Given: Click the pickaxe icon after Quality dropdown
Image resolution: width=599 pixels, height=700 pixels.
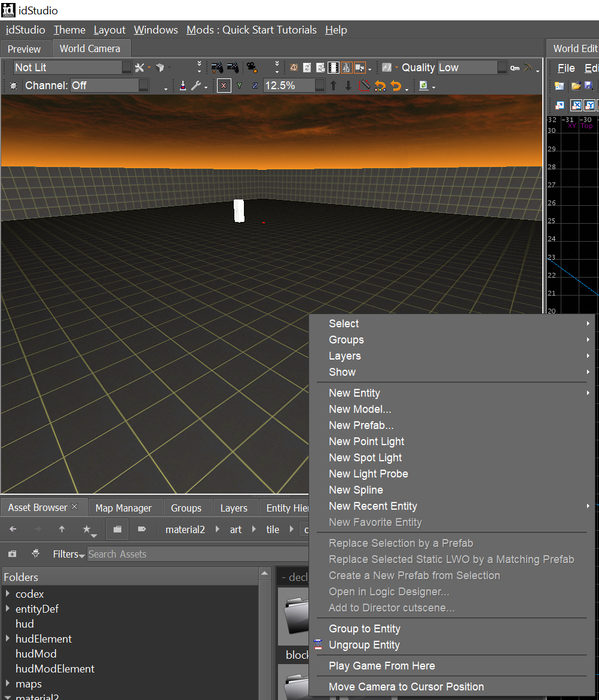Looking at the screenshot, I should (528, 68).
